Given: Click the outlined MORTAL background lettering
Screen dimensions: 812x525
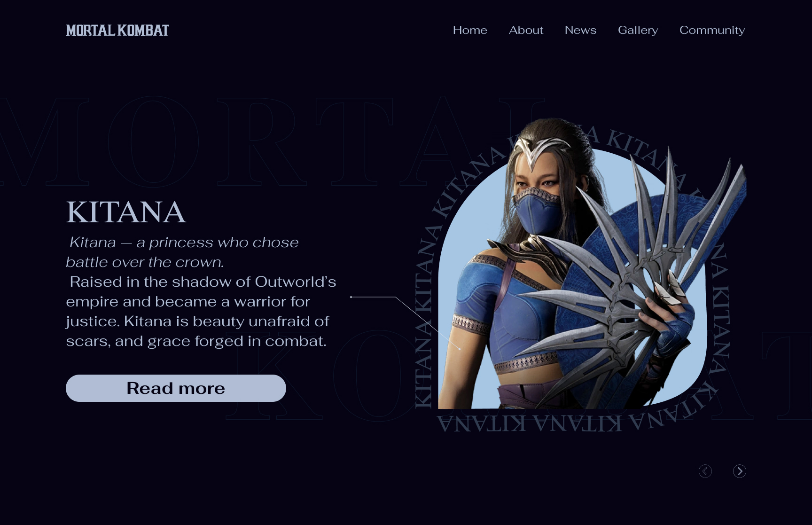Looking at the screenshot, I should 273,141.
